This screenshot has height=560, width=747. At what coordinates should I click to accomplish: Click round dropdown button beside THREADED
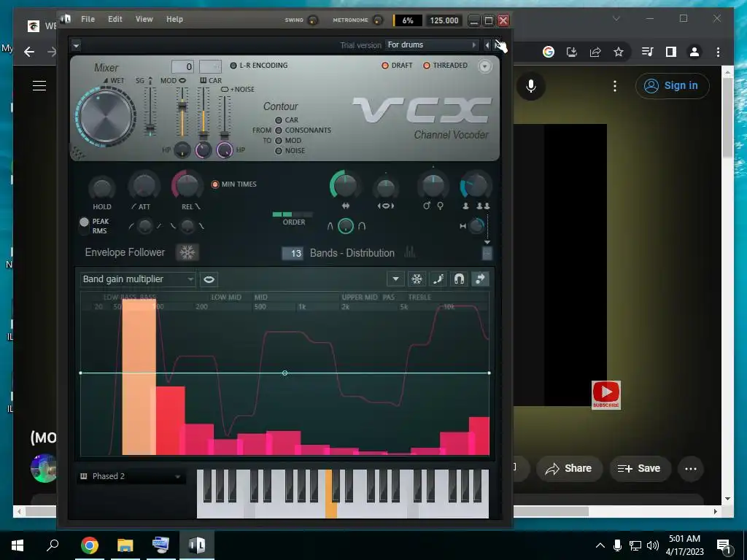(x=484, y=66)
